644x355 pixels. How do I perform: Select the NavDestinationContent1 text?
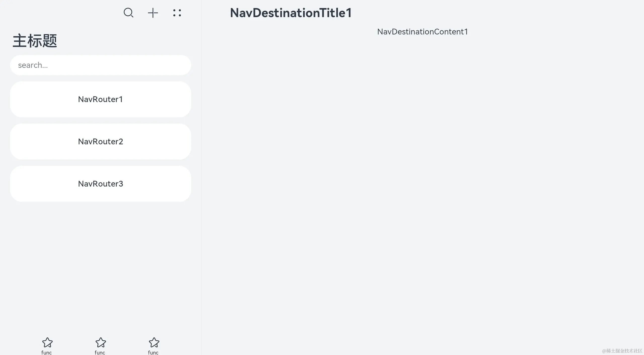pos(423,32)
